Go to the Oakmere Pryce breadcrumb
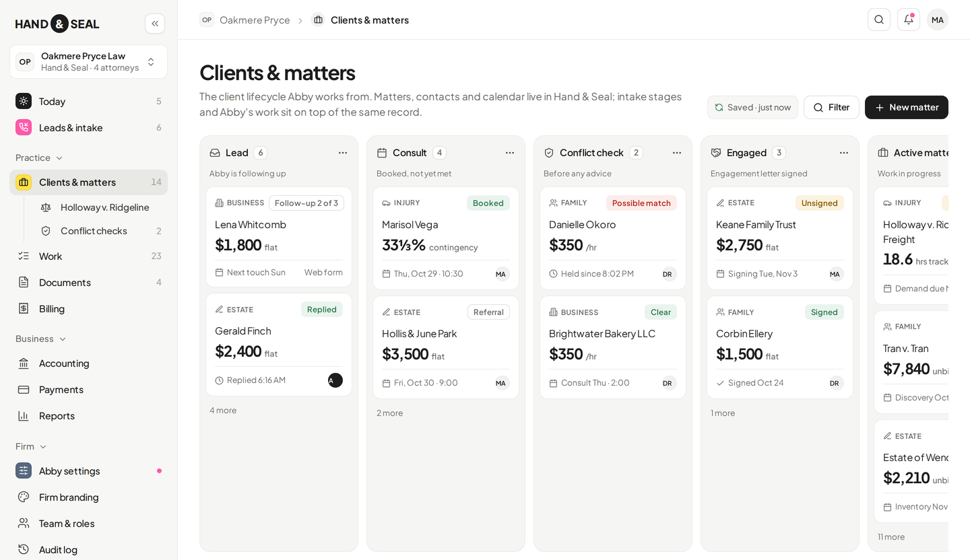This screenshot has width=970, height=560. click(x=245, y=20)
